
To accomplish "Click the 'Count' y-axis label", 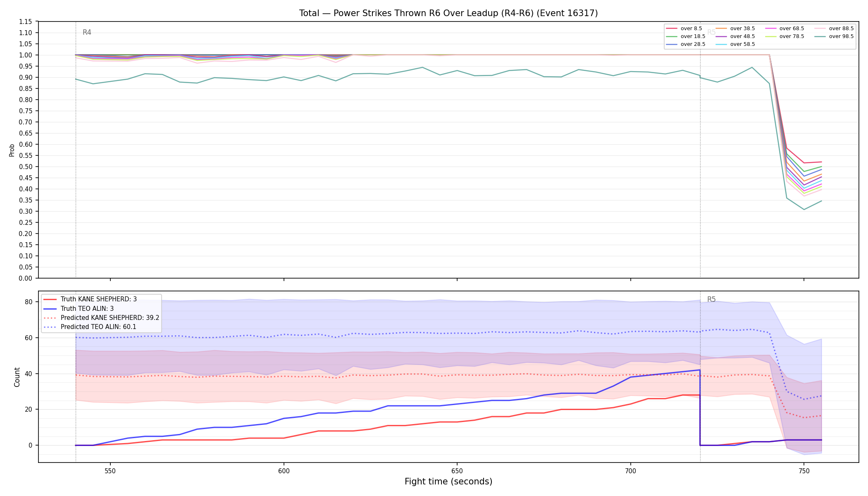I will click(17, 377).
